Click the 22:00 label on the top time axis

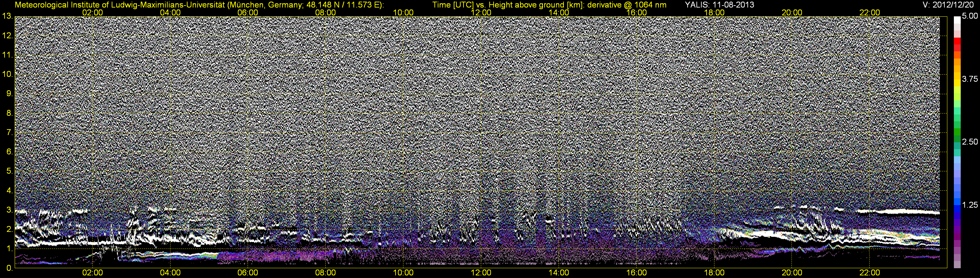coord(870,12)
